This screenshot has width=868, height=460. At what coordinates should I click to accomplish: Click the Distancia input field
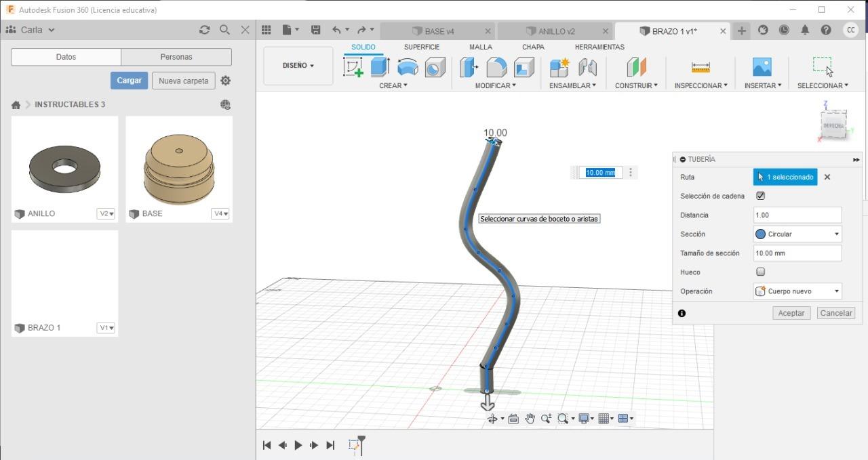click(x=797, y=215)
